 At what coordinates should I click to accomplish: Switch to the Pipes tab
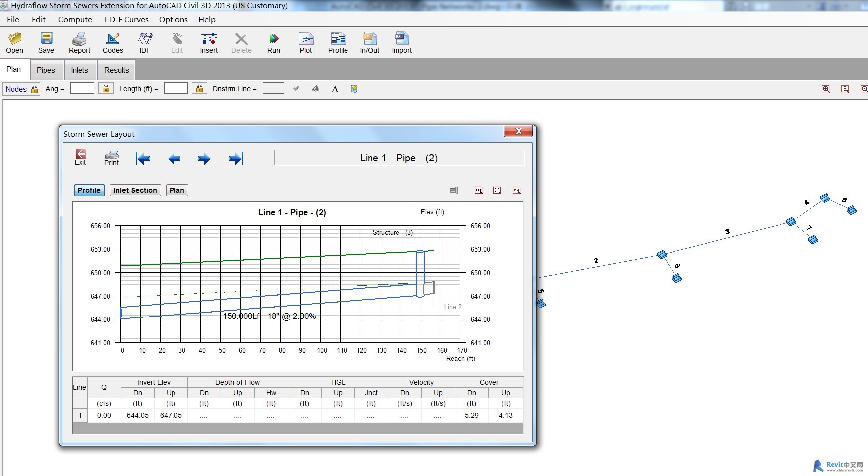46,70
